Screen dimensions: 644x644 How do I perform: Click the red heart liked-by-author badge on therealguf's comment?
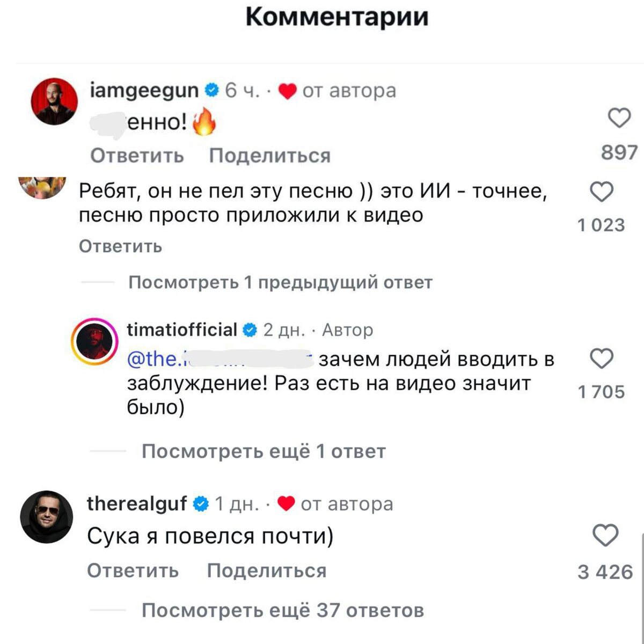286,503
